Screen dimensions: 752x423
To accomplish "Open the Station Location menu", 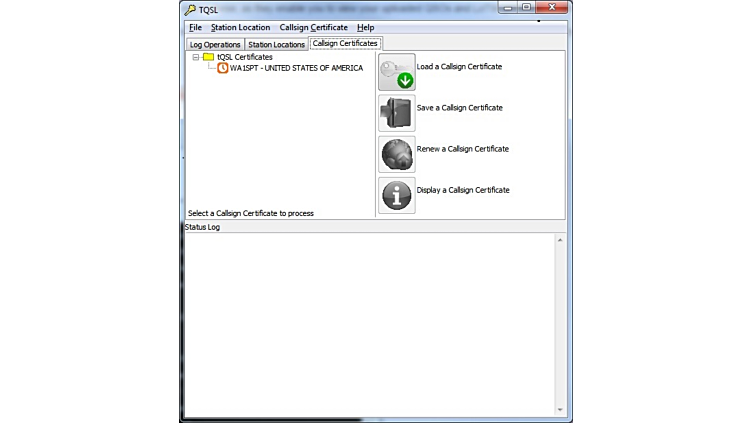I will [x=240, y=27].
